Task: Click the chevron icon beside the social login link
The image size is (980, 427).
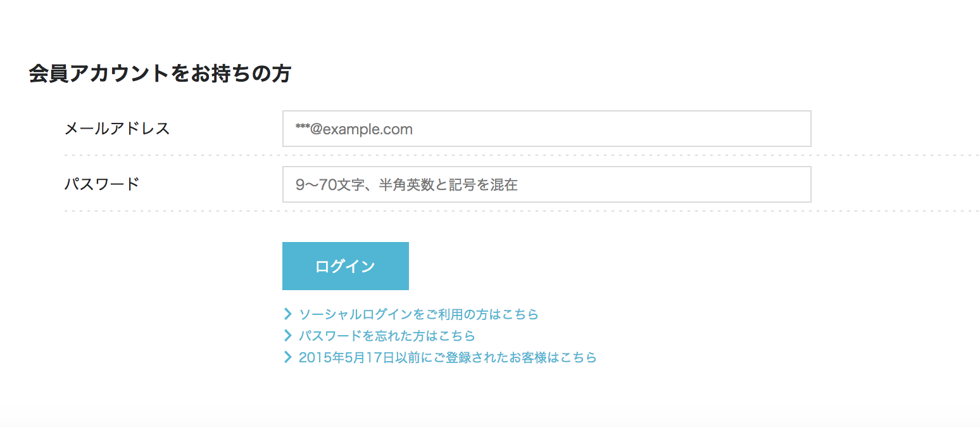Action: pos(287,314)
